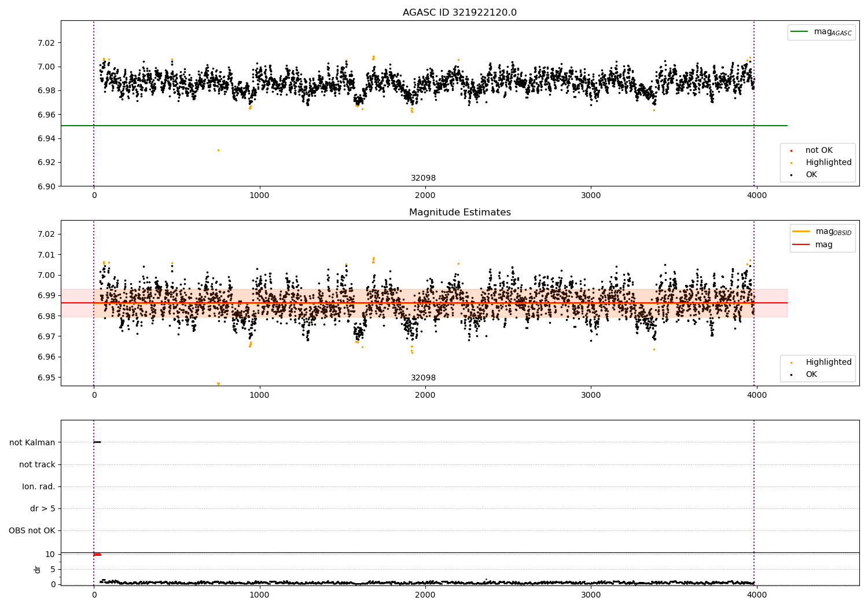Click the highlighted outlier point at 6.93 in top plot

coord(218,151)
